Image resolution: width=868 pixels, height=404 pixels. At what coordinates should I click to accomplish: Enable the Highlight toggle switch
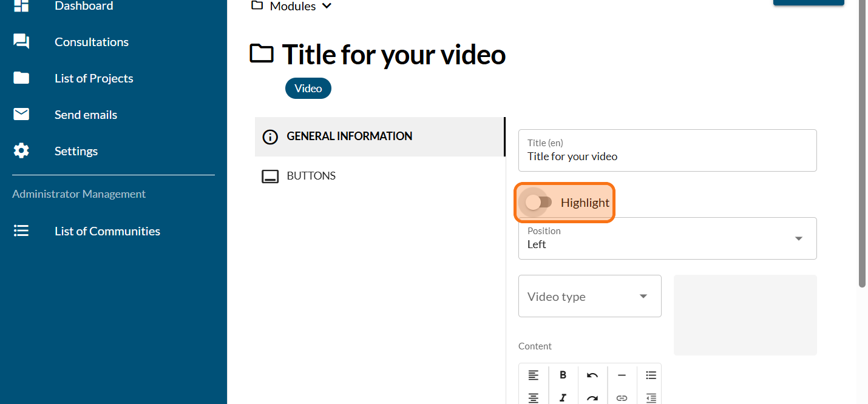point(538,203)
